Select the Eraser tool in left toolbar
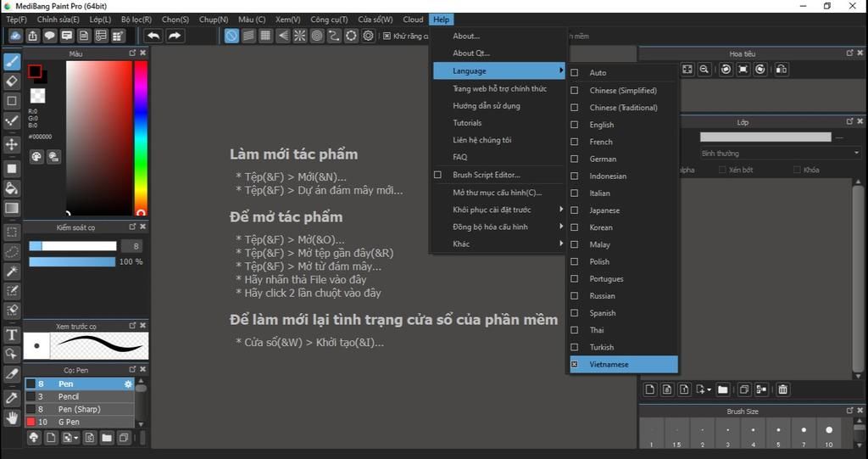The width and height of the screenshot is (868, 459). (12, 81)
